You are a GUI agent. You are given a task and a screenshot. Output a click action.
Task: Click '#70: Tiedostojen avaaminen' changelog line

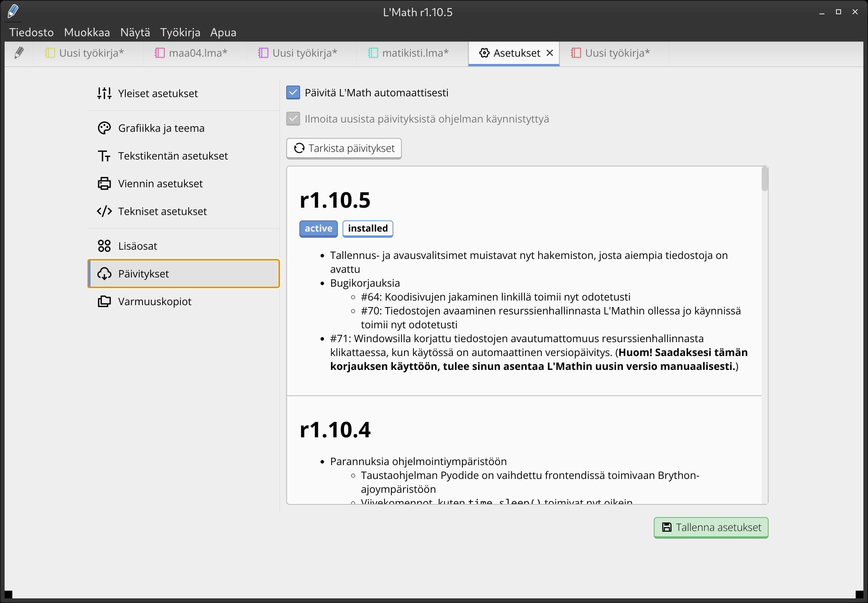[551, 318]
